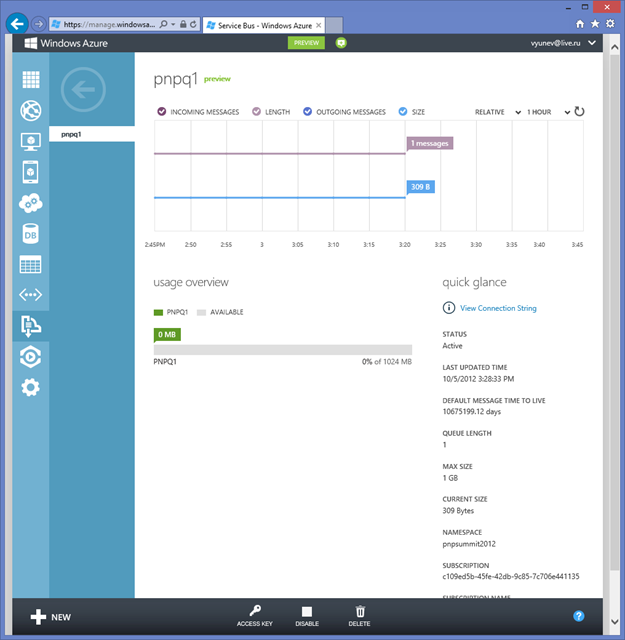The width and height of the screenshot is (625, 640).
Task: Click the 309 B chart marker
Action: [420, 187]
